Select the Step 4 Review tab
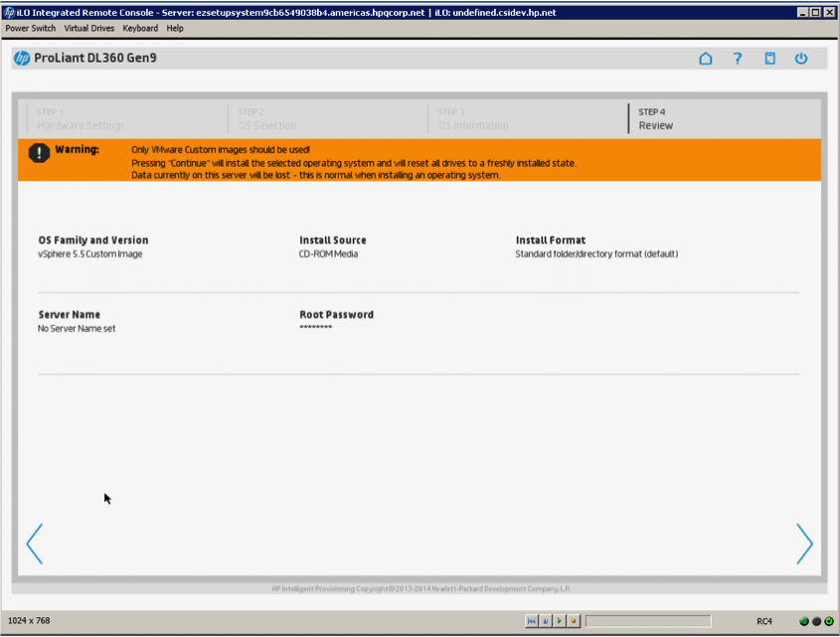 point(725,119)
